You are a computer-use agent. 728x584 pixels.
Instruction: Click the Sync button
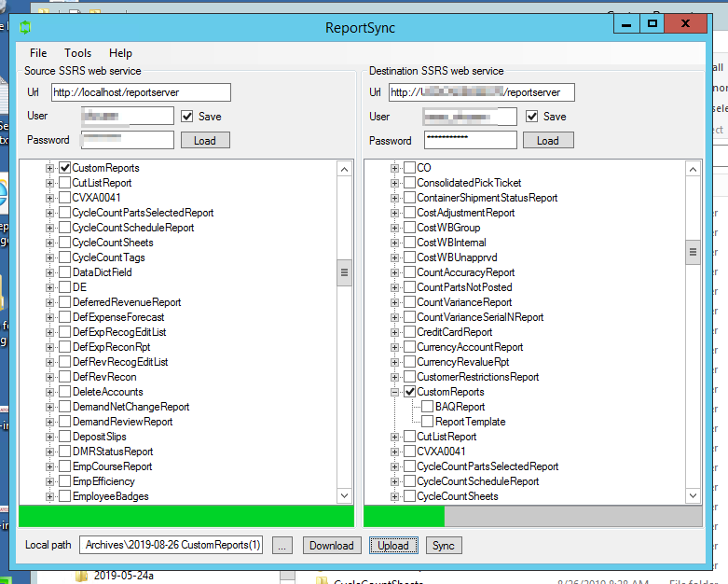click(444, 546)
